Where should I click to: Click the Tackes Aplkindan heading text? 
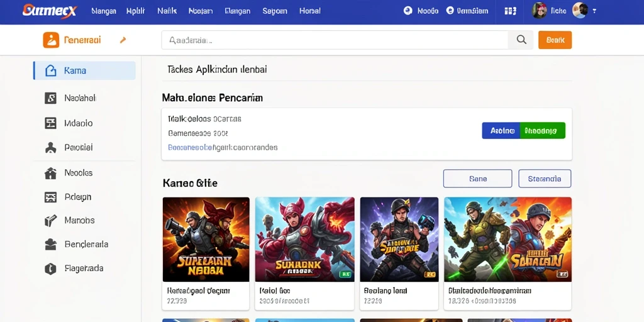point(217,69)
